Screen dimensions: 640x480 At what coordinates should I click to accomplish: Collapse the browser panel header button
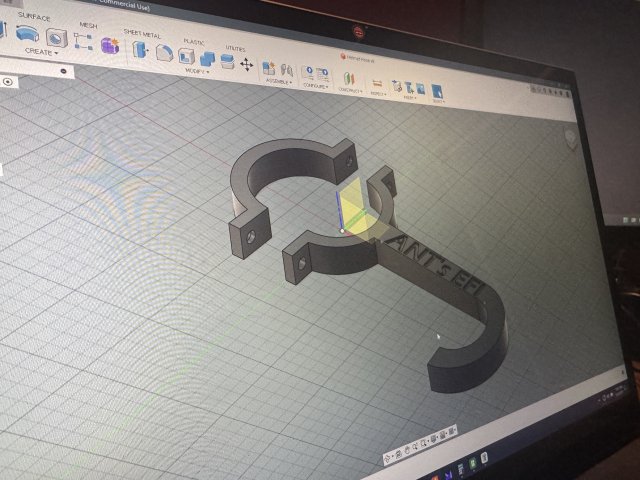(x=63, y=71)
